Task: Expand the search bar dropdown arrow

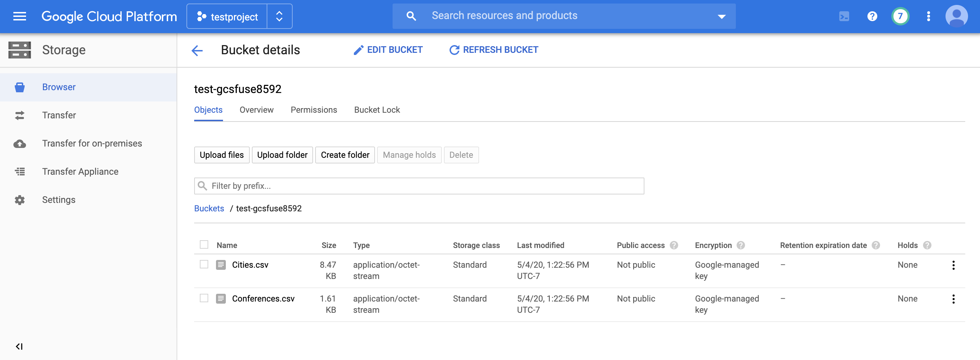Action: [x=721, y=17]
